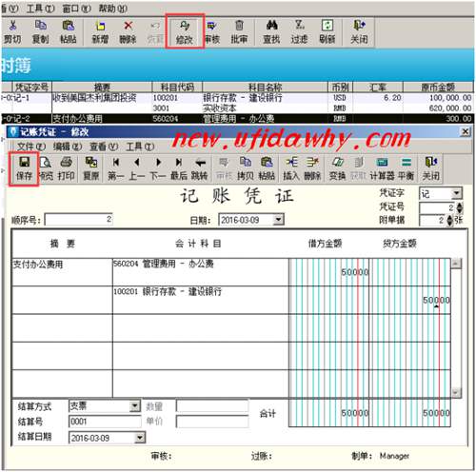Click the 顺序号 input field
The height and width of the screenshot is (472, 476).
point(78,219)
